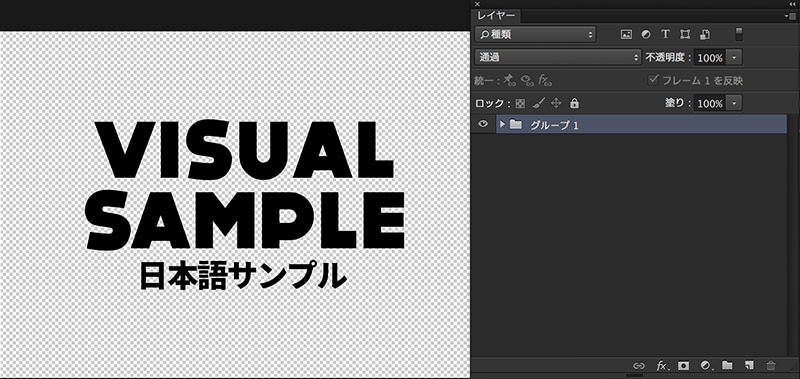Viewport: 800px width, 379px height.
Task: Lock position move icon
Action: pyautogui.click(x=556, y=103)
